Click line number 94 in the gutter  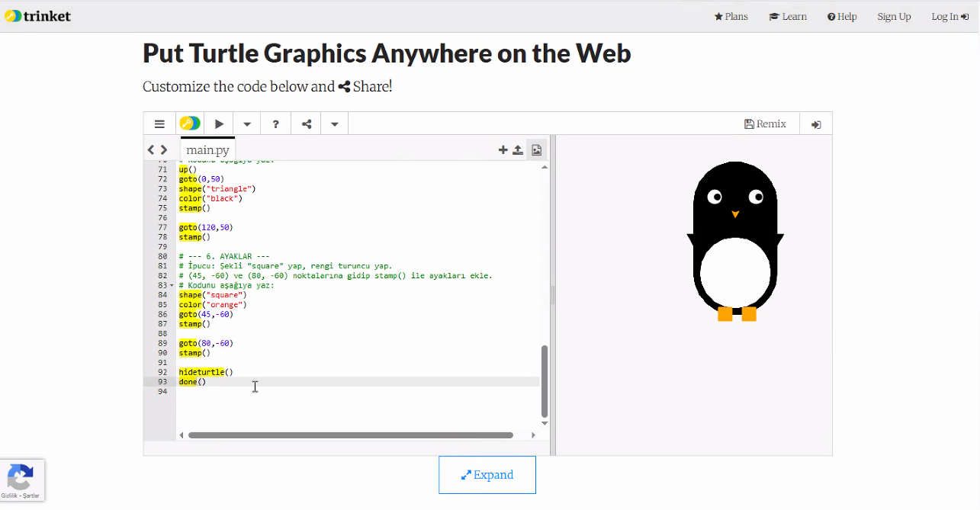pyautogui.click(x=162, y=391)
